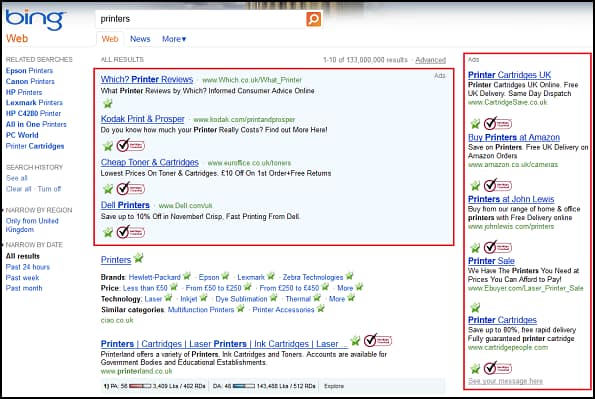Click green star under Printer Cartridges UK ad
Viewport: 595px width, 399px height.
tap(475, 124)
